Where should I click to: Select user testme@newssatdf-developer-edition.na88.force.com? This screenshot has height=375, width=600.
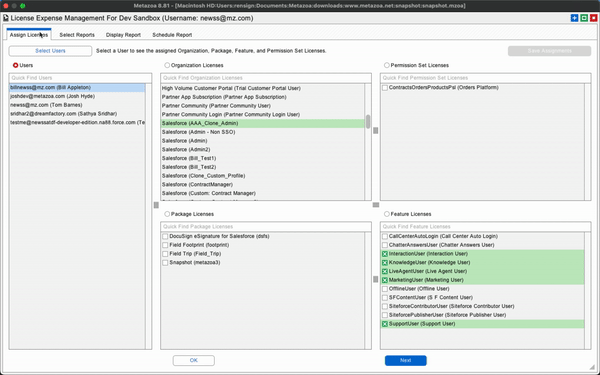click(x=77, y=122)
